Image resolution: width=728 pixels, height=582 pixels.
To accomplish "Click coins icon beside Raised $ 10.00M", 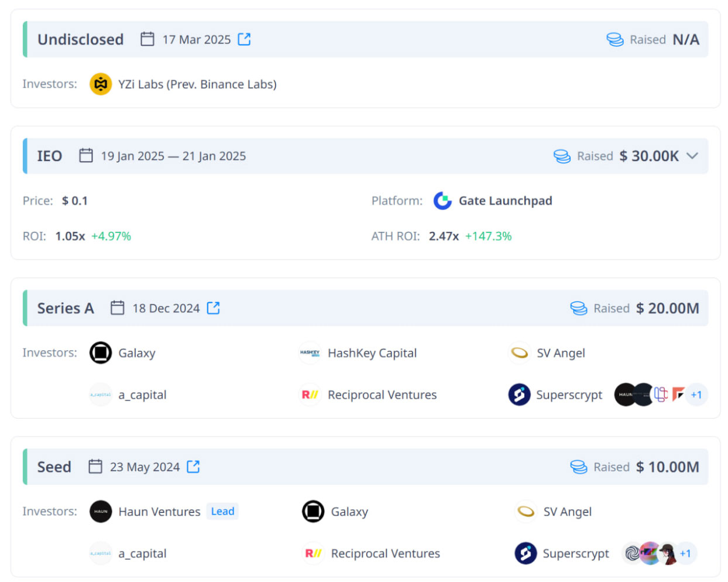I will click(579, 467).
